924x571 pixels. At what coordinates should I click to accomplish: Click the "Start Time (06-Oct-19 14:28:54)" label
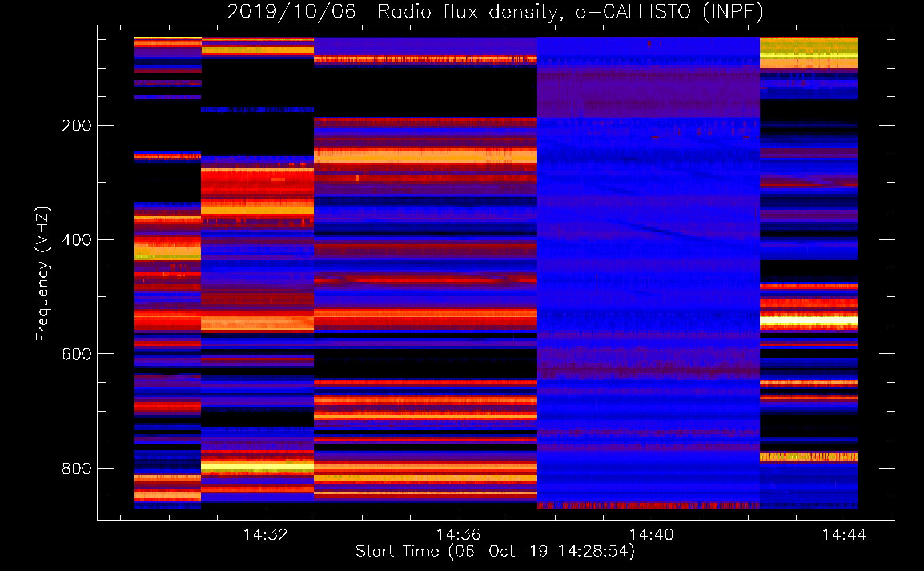coord(495,552)
